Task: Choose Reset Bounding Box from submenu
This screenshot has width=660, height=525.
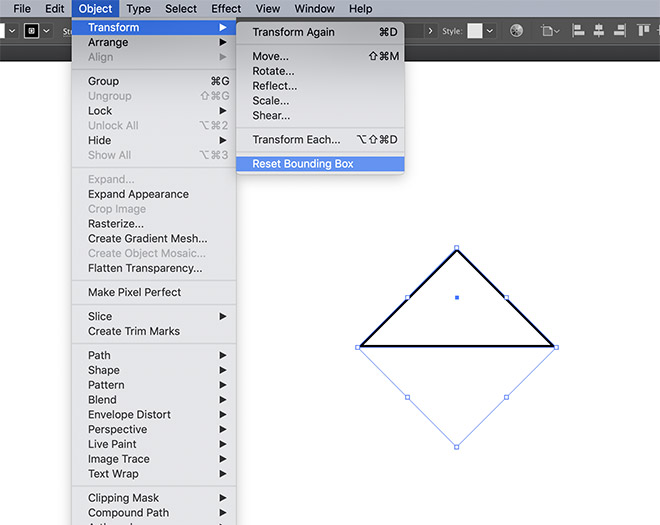Action: [x=303, y=164]
